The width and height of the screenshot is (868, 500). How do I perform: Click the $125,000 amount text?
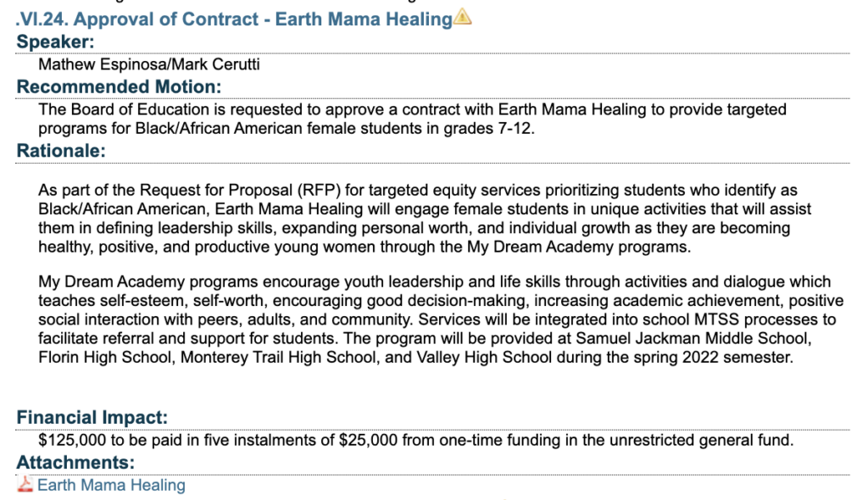[x=72, y=440]
